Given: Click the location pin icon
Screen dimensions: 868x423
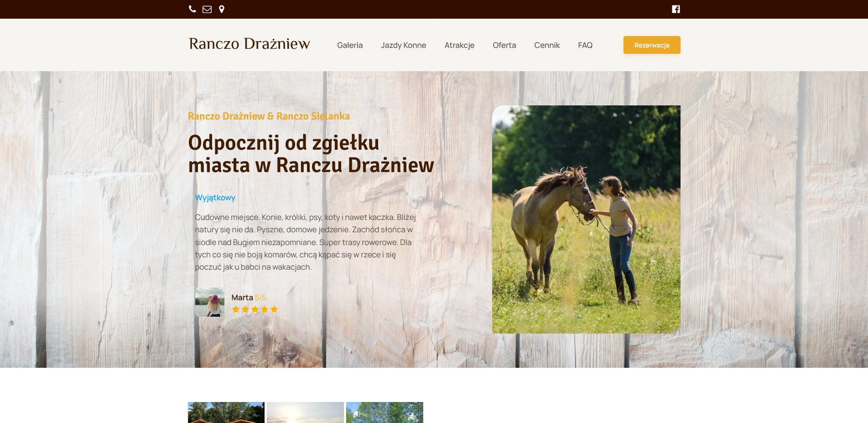Looking at the screenshot, I should coord(222,9).
